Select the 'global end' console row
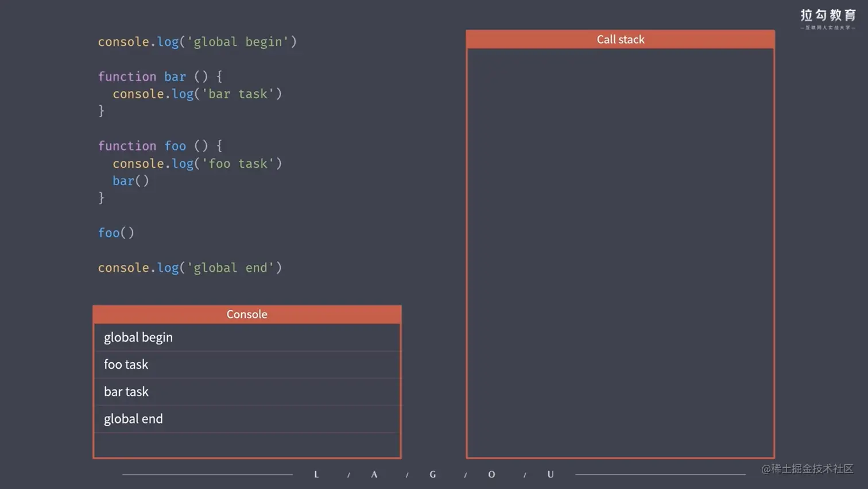The height and width of the screenshot is (489, 868). pyautogui.click(x=247, y=419)
